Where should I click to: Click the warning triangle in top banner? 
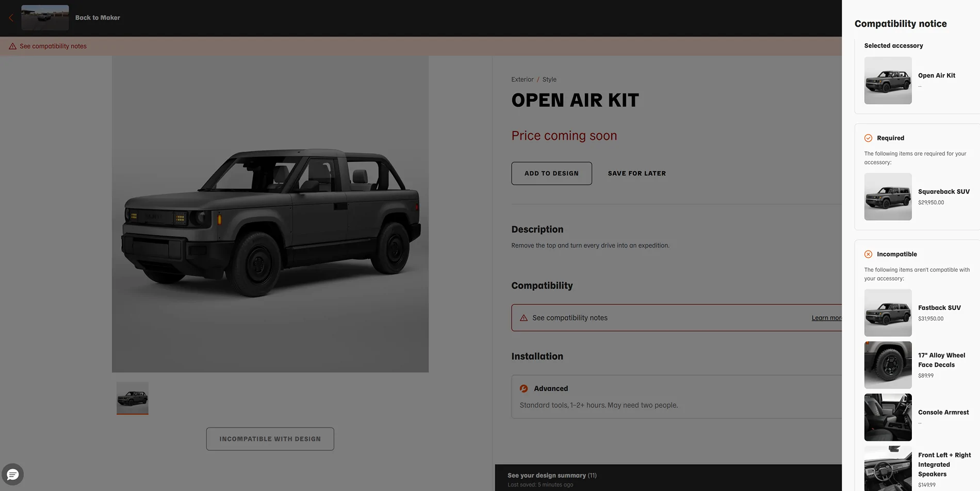[12, 46]
